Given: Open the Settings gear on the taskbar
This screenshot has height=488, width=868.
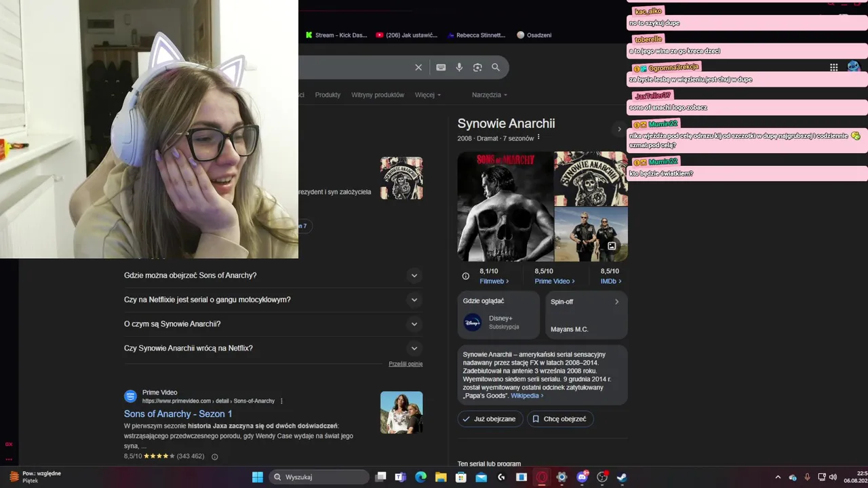Looking at the screenshot, I should 561,477.
